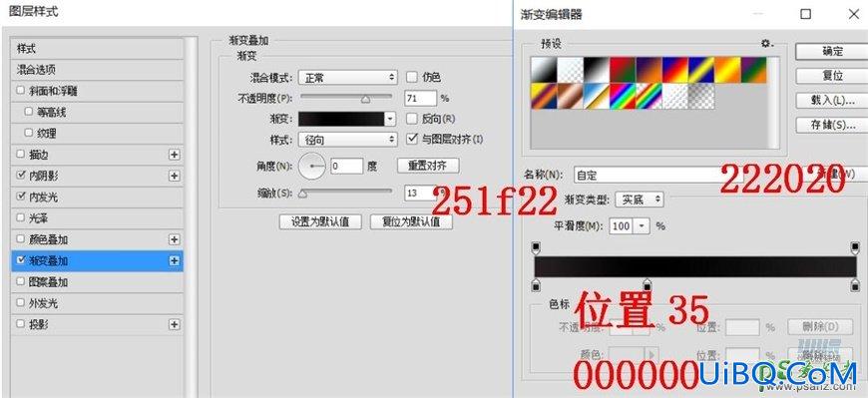Enable the 外发光 checkbox
Screen dimensions: 868x398
pos(21,303)
